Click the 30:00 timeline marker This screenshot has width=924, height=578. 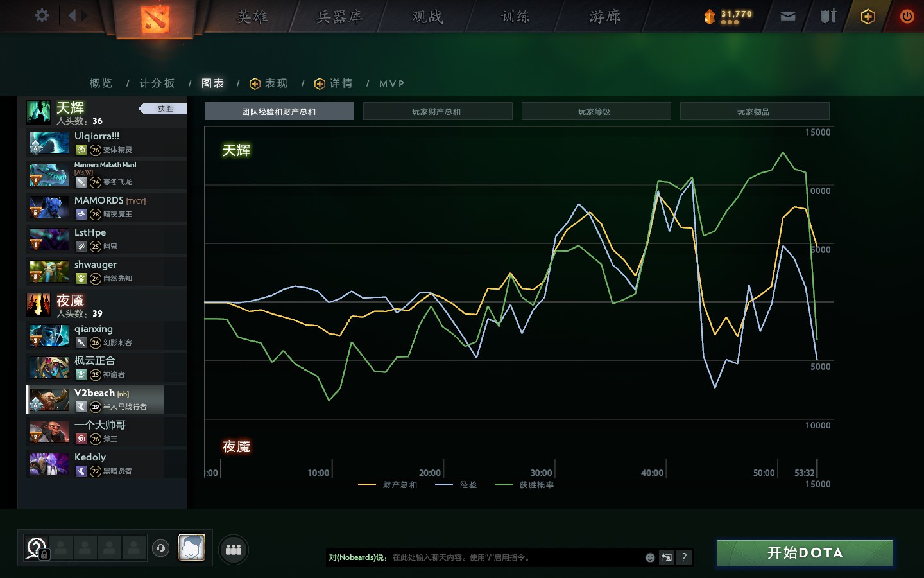coord(541,473)
